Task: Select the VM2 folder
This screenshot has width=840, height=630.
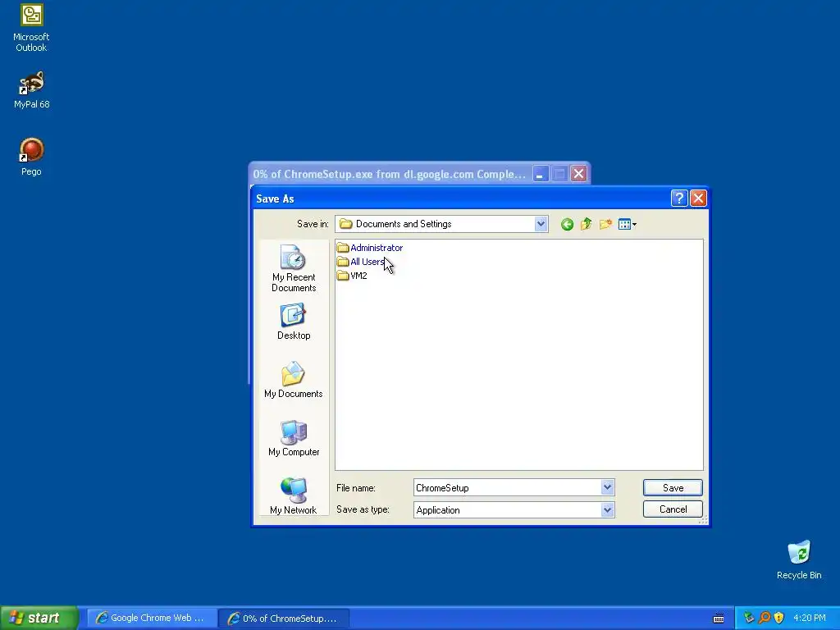Action: [352, 276]
